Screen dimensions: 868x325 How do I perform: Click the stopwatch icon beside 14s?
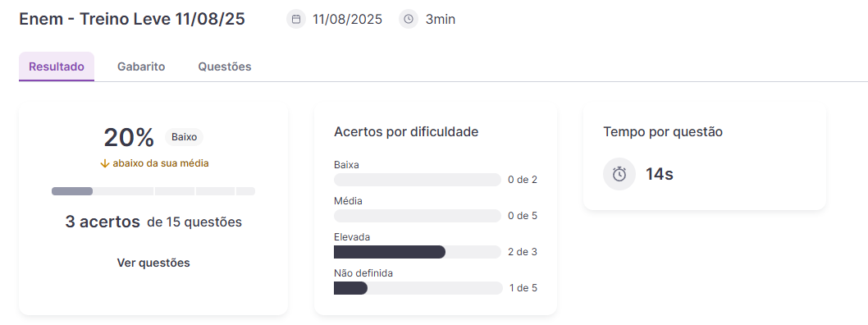pos(619,175)
